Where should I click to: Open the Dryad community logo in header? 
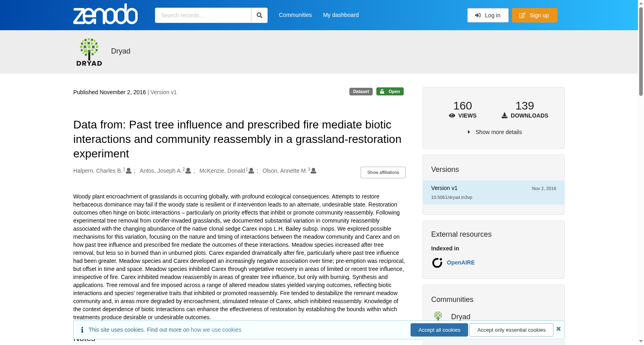point(89,52)
